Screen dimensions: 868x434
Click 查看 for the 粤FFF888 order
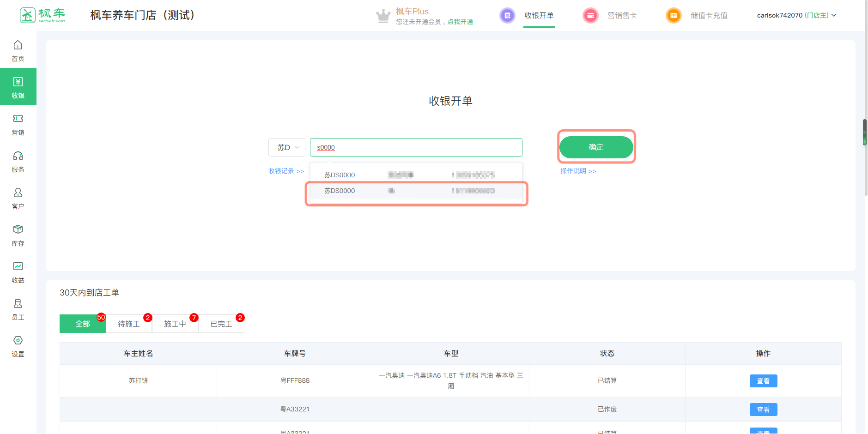763,381
